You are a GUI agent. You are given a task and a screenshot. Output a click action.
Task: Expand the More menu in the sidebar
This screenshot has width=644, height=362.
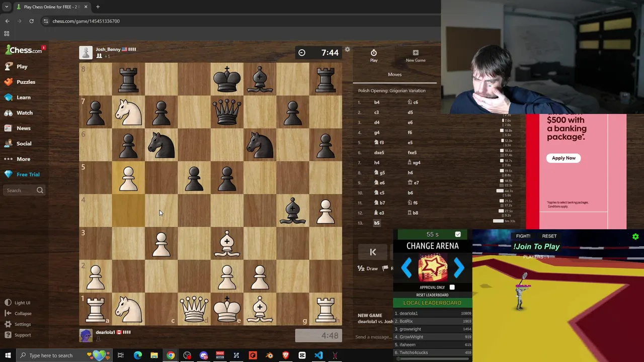pos(18,159)
